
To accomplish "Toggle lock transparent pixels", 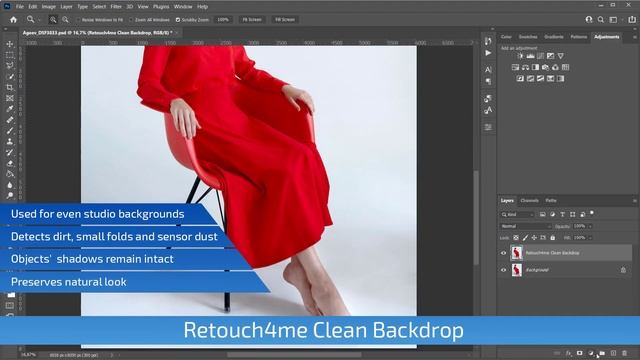I will [516, 238].
